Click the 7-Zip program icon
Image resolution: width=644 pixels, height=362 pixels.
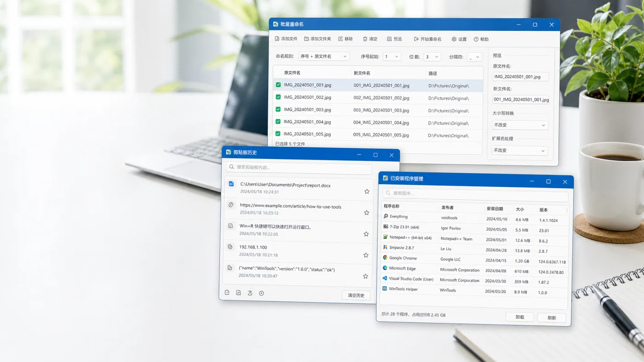385,226
